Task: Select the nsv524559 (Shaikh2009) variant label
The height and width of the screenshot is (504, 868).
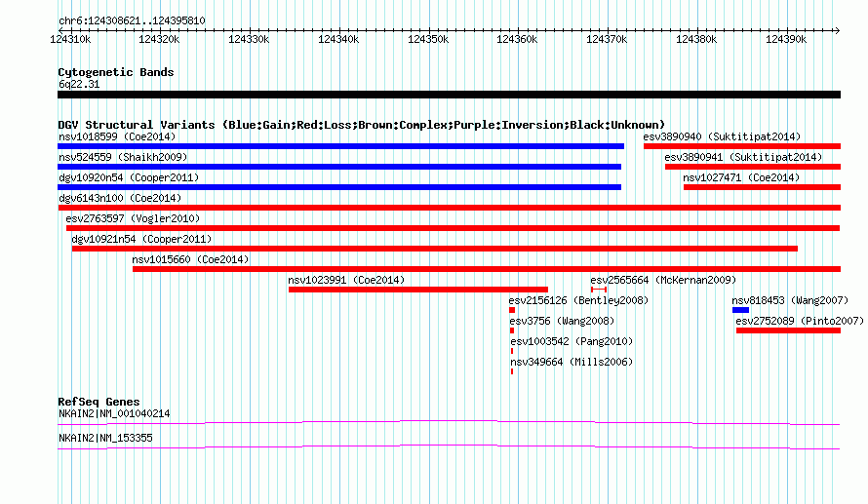Action: point(123,157)
